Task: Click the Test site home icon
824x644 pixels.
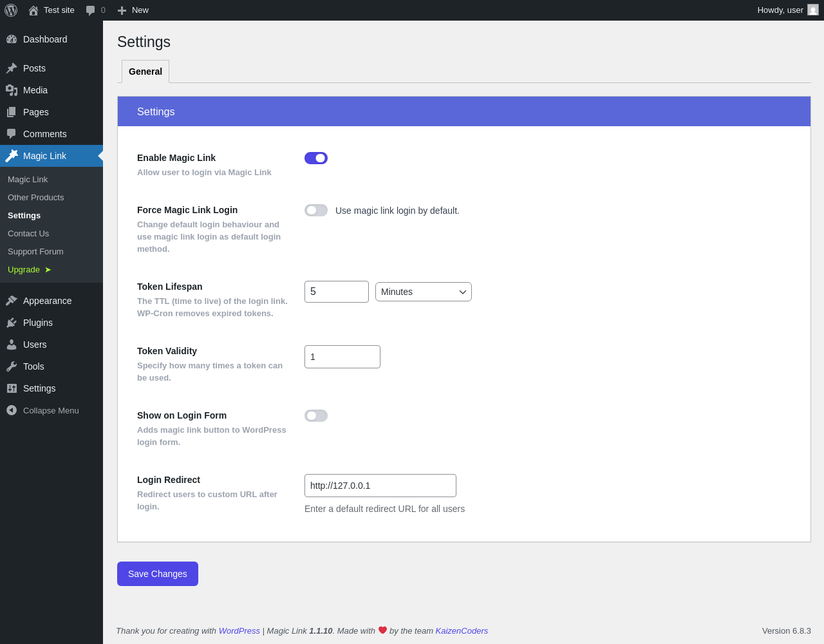Action: 33,10
